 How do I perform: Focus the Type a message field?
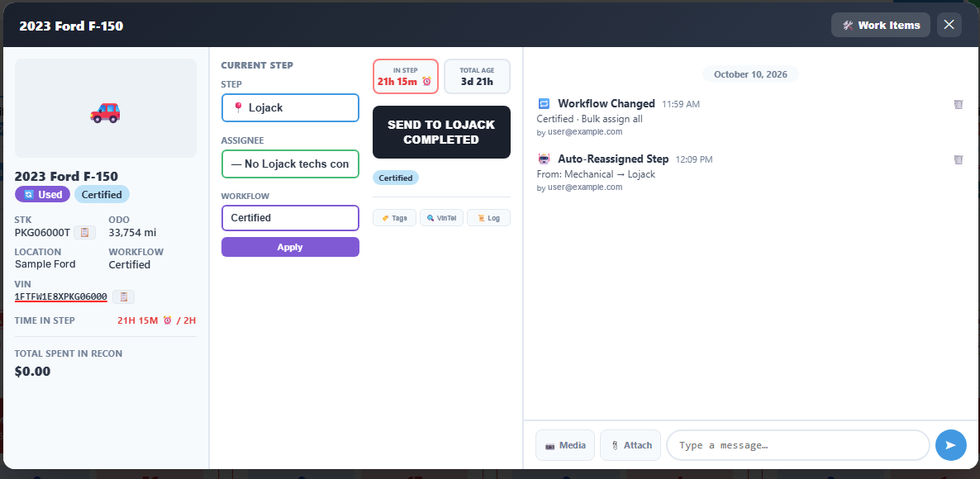(798, 445)
